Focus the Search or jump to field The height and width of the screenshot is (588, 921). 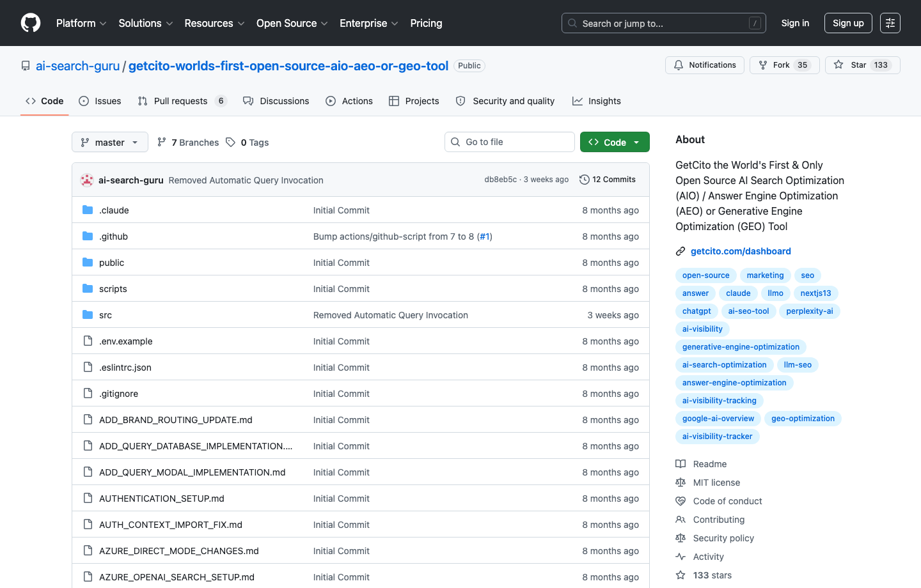click(x=664, y=23)
